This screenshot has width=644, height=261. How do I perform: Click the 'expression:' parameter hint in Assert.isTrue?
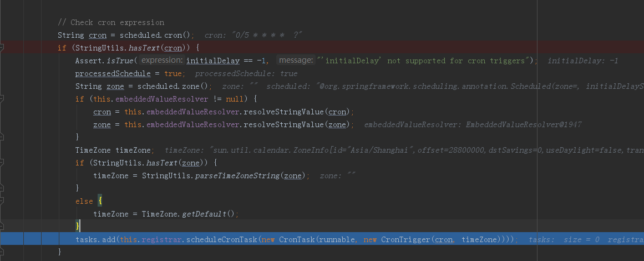point(161,61)
